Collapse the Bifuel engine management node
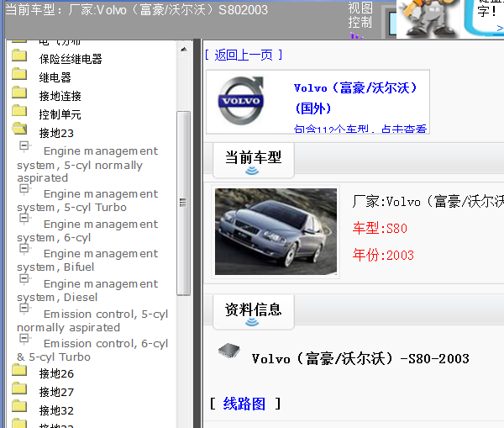This screenshot has height=428, width=504. click(x=24, y=248)
